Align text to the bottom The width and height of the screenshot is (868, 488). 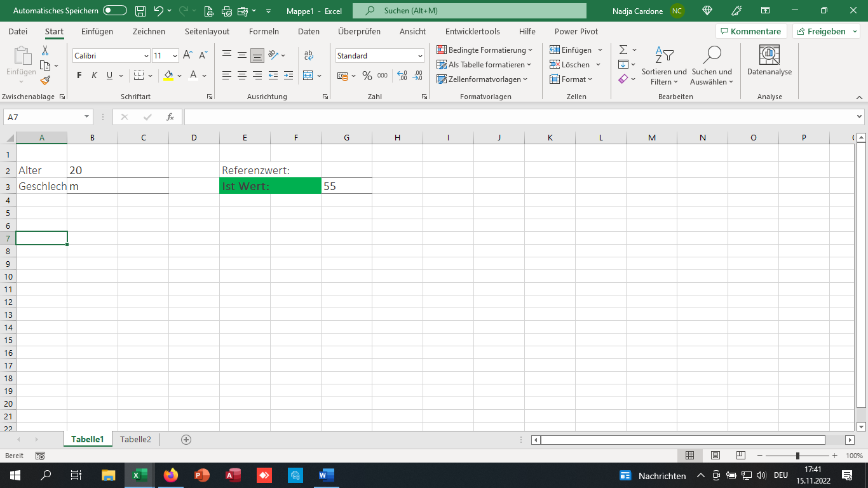257,55
